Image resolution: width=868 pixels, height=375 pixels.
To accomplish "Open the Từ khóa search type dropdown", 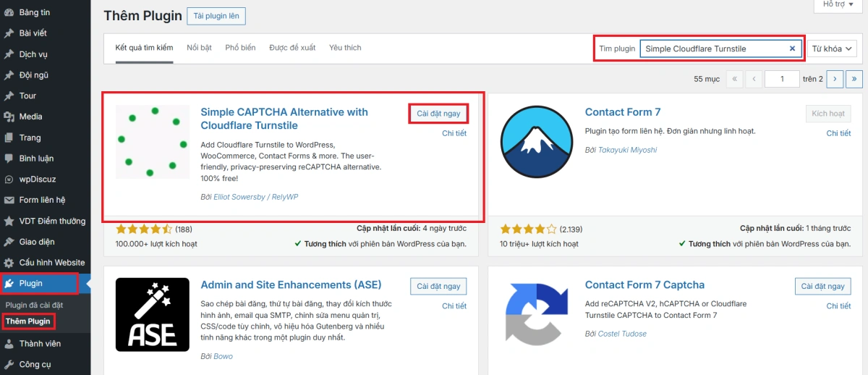I will pyautogui.click(x=832, y=49).
